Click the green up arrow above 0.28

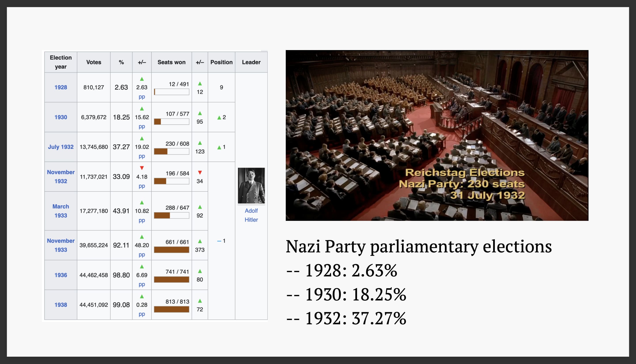click(x=142, y=296)
